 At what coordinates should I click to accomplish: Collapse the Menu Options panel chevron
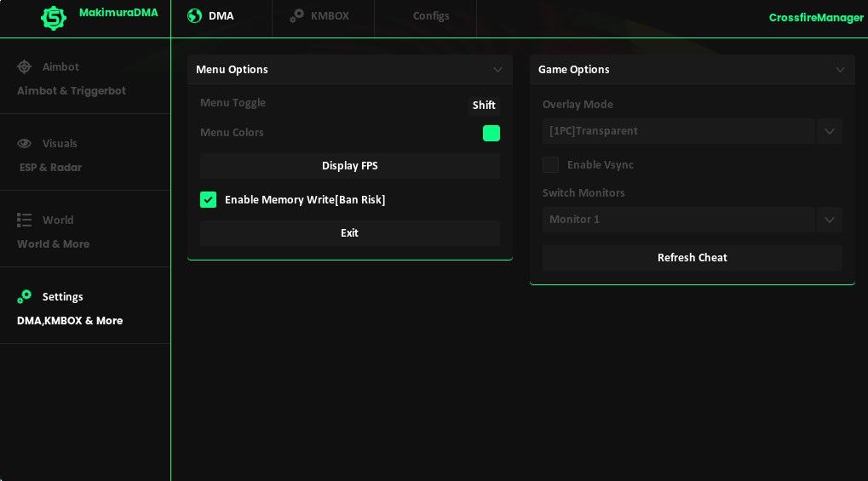(498, 70)
